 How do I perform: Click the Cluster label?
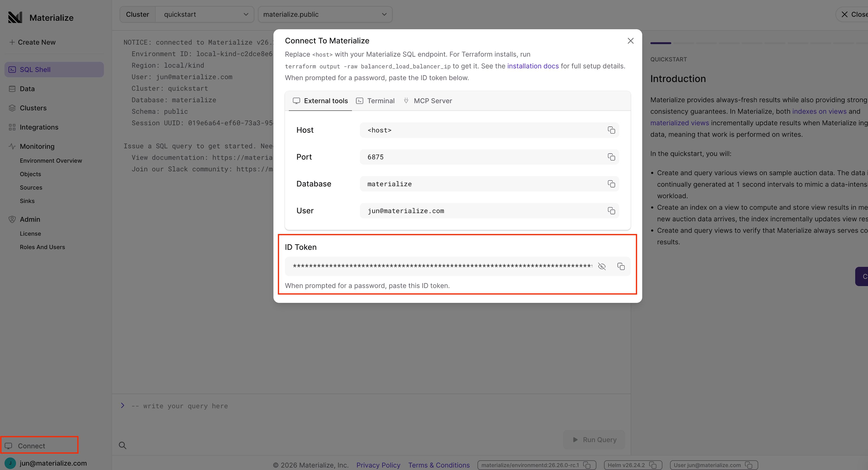tap(137, 15)
